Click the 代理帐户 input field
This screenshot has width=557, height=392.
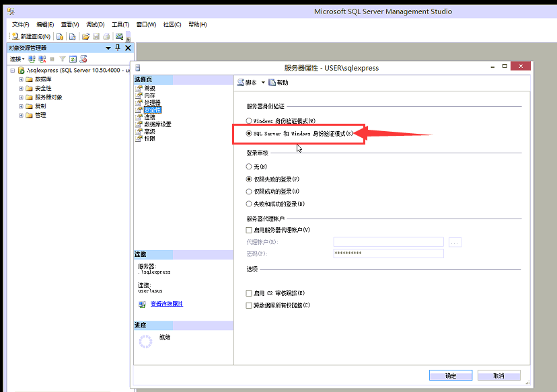point(389,242)
